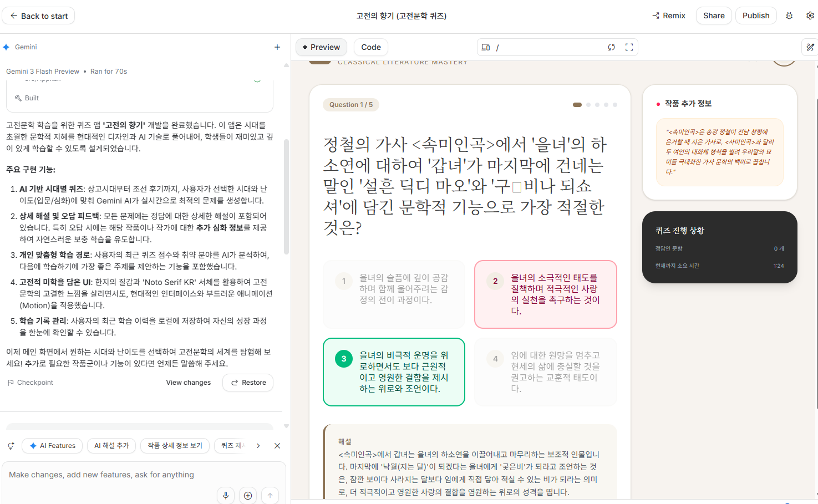Click the preview URL path field
This screenshot has width=818, height=504.
click(549, 47)
